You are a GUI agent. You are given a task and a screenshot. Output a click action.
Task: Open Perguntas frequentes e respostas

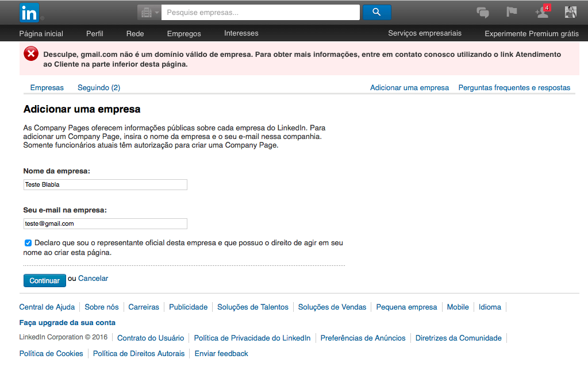[514, 88]
